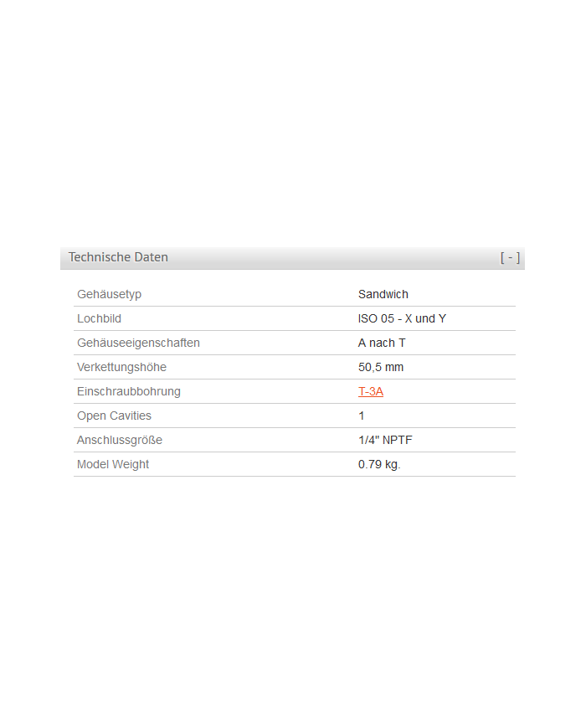586x728 pixels.
Task: Click the Anschlussgröße label
Action: click(120, 440)
